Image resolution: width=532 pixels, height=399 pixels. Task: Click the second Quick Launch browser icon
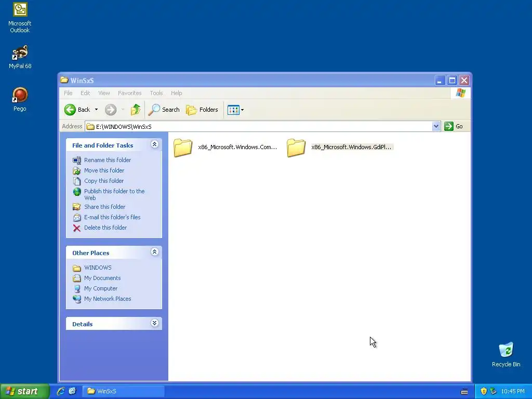click(73, 391)
